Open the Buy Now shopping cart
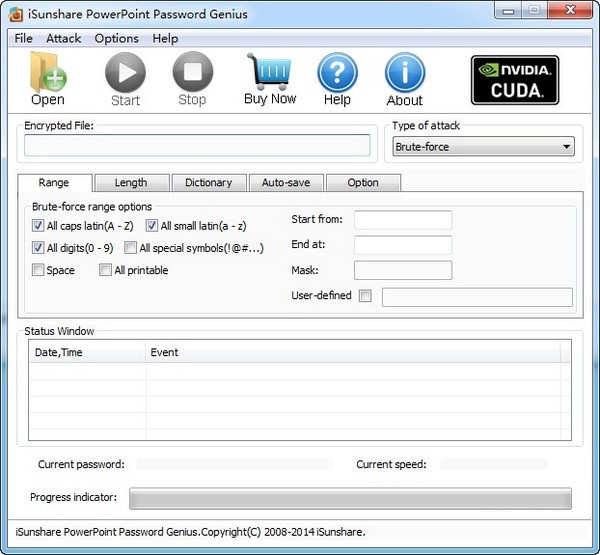The width and height of the screenshot is (600, 555). (270, 71)
